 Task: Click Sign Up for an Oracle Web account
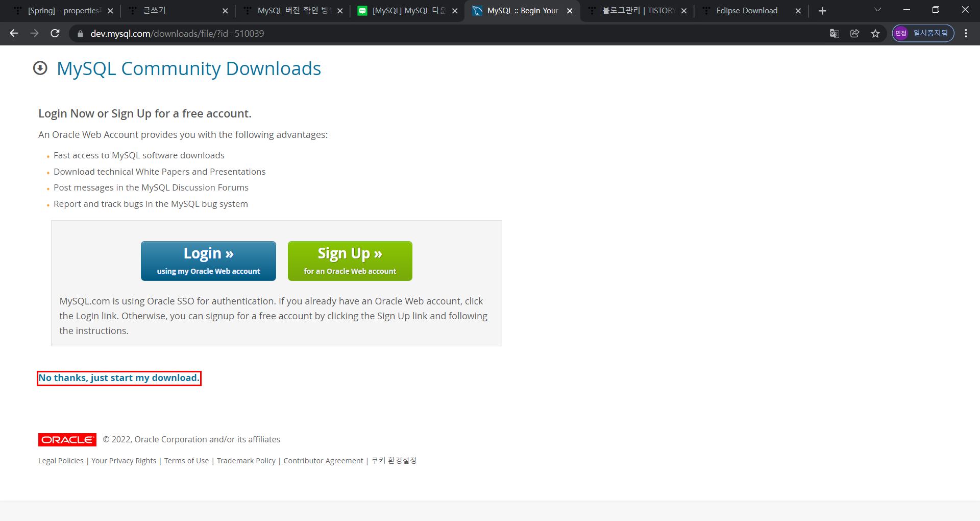pos(350,261)
